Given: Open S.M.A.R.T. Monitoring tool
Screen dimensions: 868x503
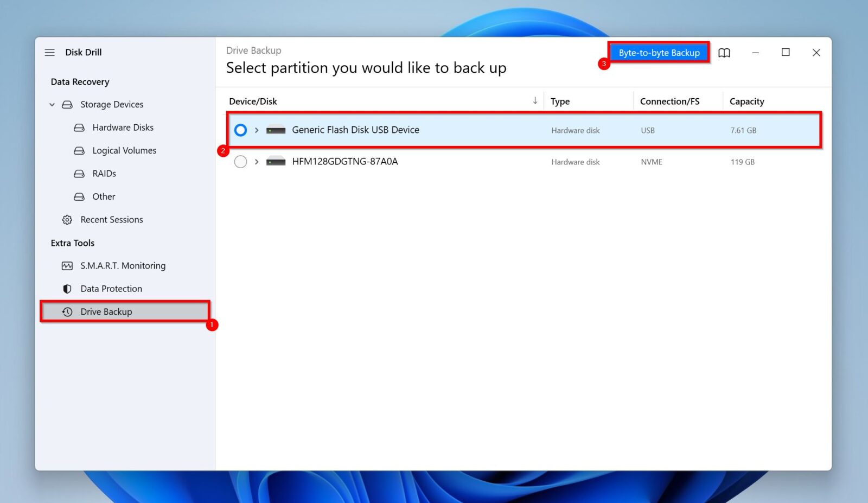Looking at the screenshot, I should click(x=123, y=265).
